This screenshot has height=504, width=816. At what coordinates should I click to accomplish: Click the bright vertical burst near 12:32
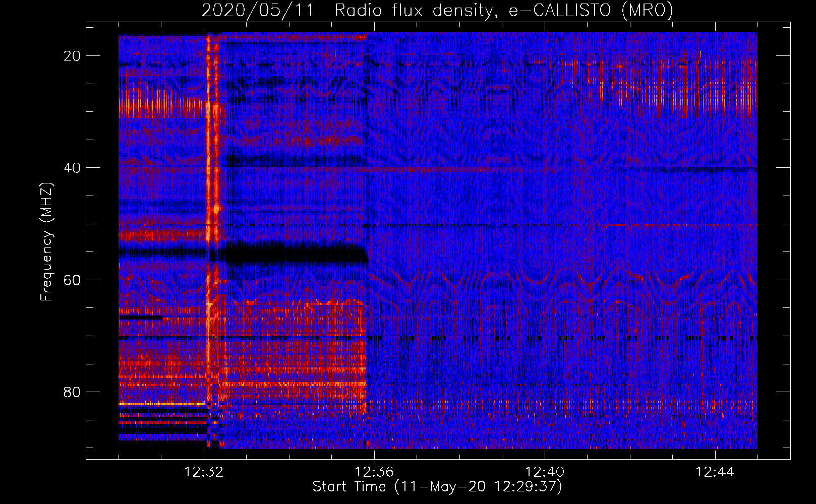click(x=212, y=240)
